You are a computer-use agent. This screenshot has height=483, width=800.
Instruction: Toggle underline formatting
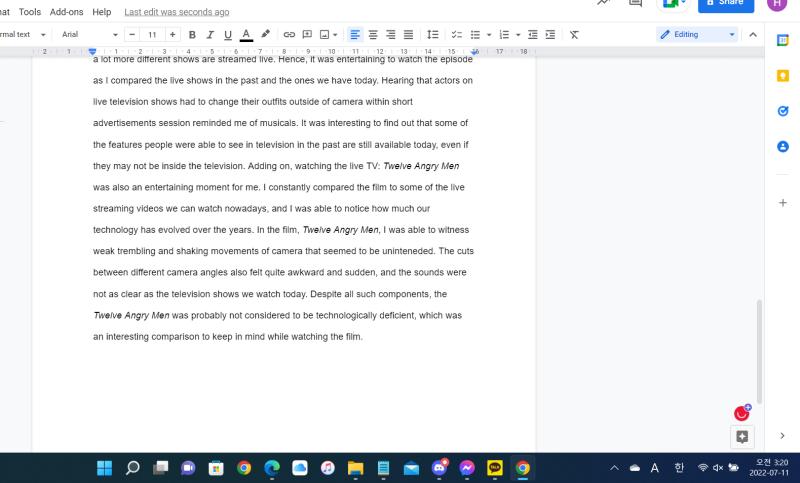(228, 35)
